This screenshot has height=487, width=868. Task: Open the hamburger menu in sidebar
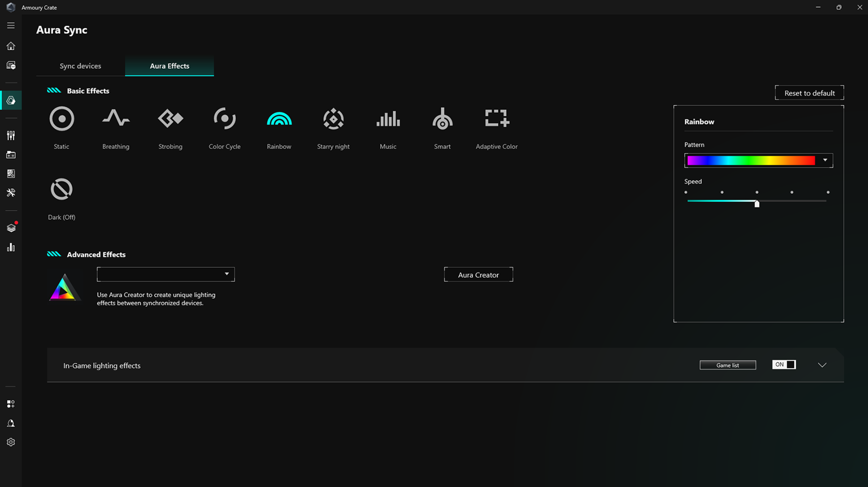click(11, 25)
